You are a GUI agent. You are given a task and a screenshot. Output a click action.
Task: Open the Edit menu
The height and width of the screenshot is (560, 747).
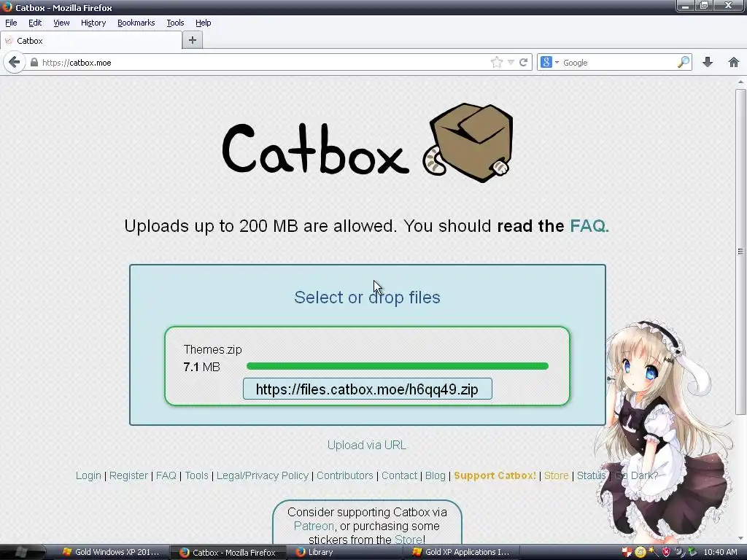(35, 23)
